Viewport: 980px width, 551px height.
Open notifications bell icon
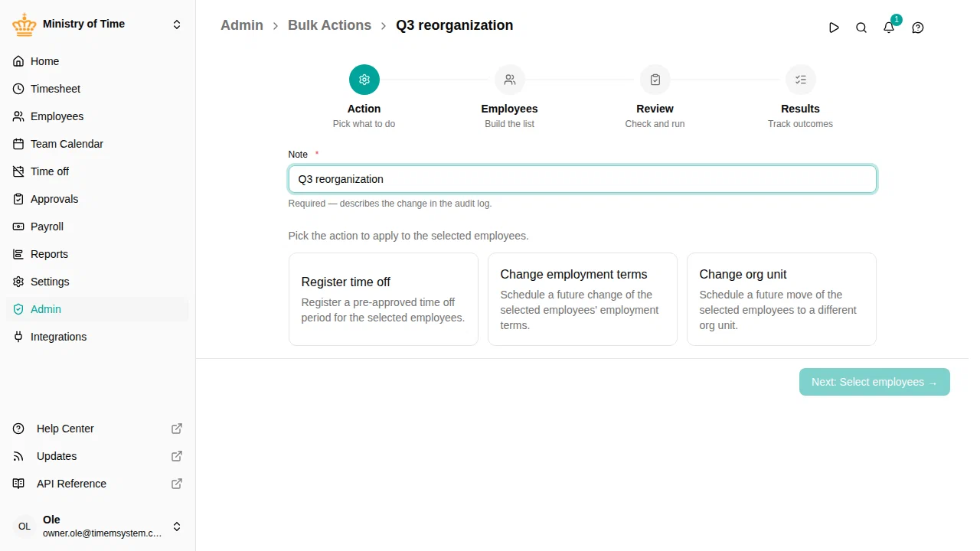point(889,28)
